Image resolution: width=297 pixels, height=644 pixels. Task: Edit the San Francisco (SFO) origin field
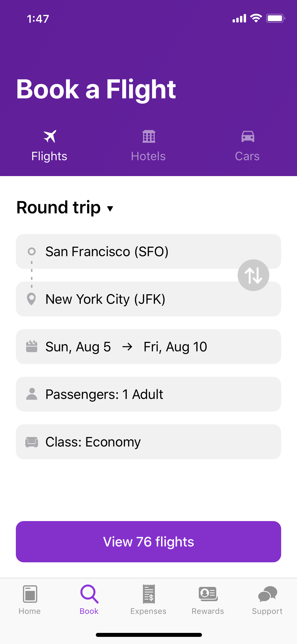tap(148, 251)
